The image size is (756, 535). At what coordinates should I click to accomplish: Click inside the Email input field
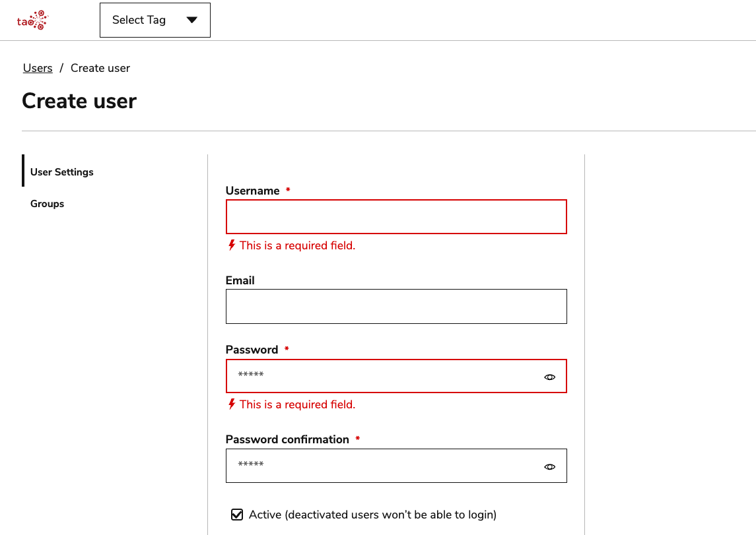pos(396,306)
